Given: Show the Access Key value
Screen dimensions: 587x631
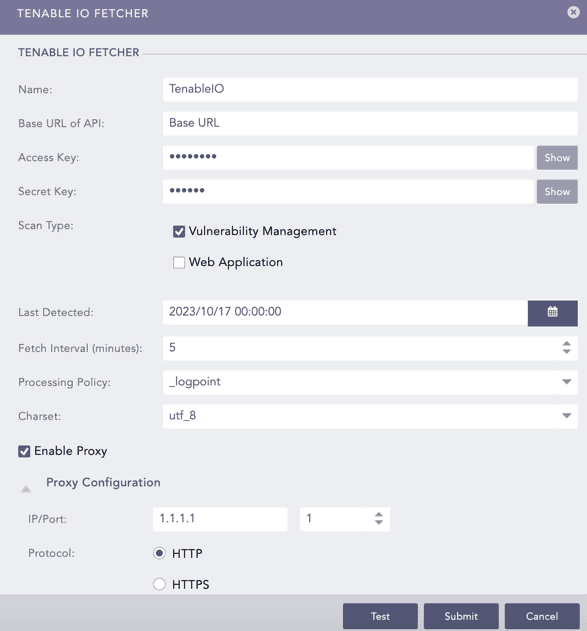Looking at the screenshot, I should pos(557,158).
